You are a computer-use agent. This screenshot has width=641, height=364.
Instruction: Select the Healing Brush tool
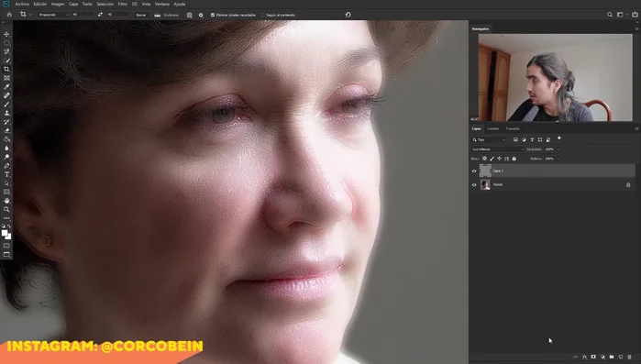tap(6, 95)
